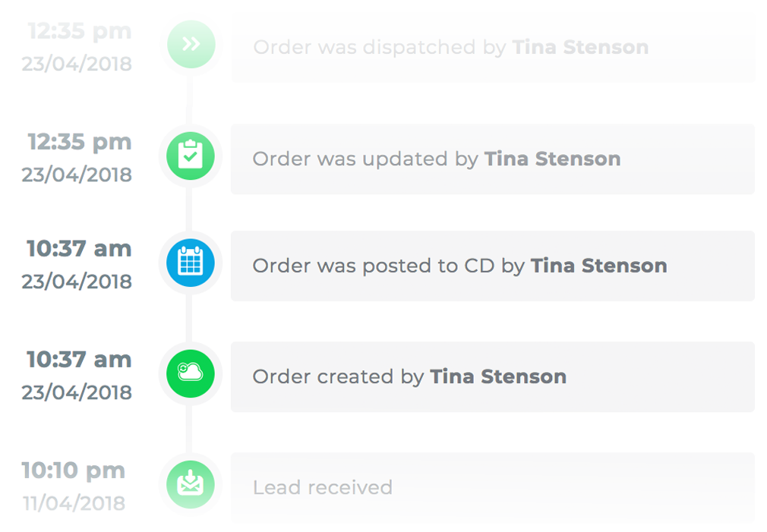This screenshot has width=767, height=532.
Task: Click Tina Stenson in order created entry
Action: [498, 377]
